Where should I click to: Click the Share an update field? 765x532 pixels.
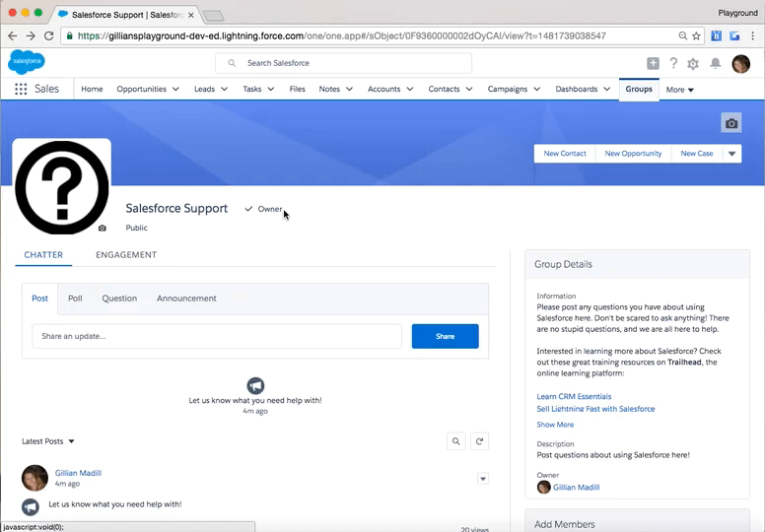(217, 336)
